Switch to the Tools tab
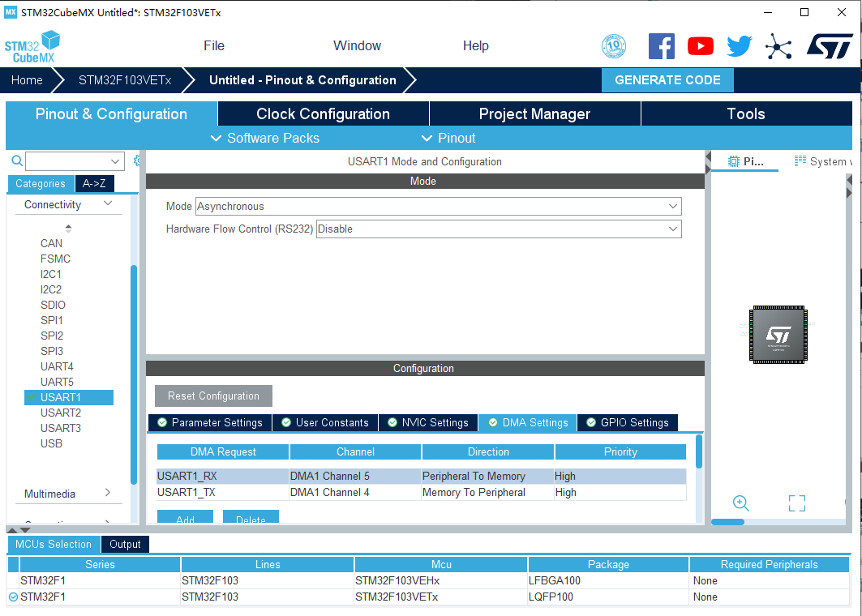Screen dimensions: 862x616 [x=746, y=113]
